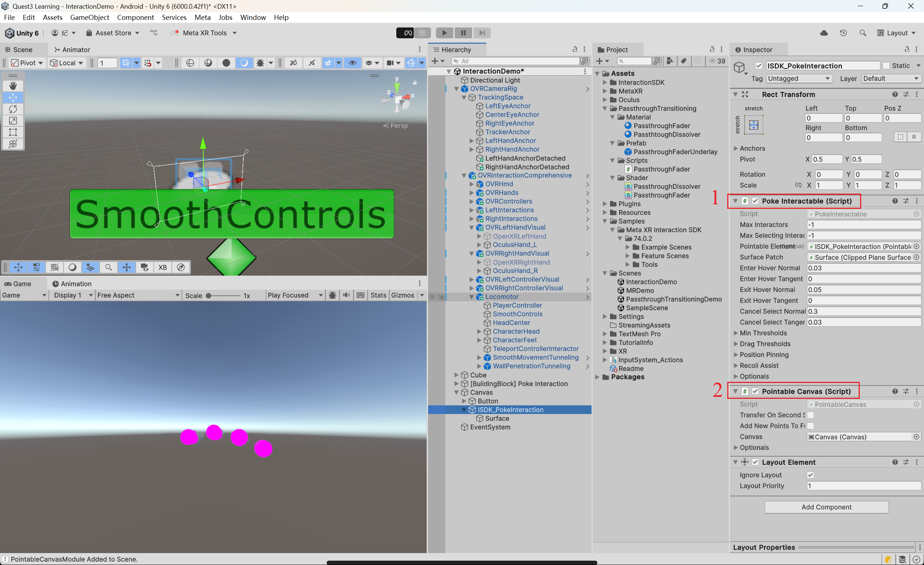The height and width of the screenshot is (565, 924).
Task: Click the Meta logo button
Action: click(405, 33)
